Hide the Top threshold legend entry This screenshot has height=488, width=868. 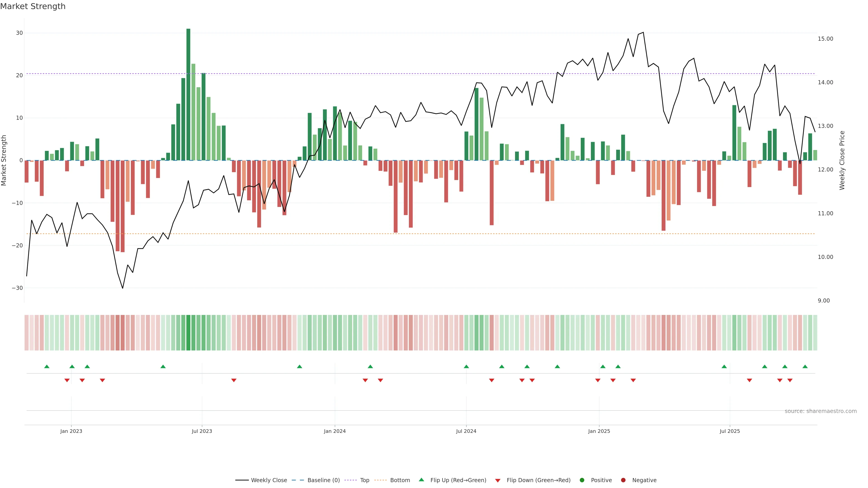tap(364, 480)
